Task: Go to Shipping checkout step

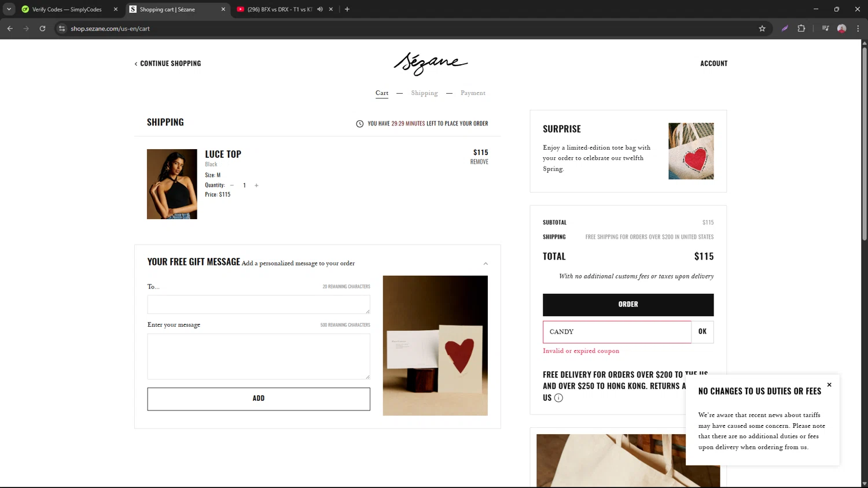Action: [x=424, y=93]
